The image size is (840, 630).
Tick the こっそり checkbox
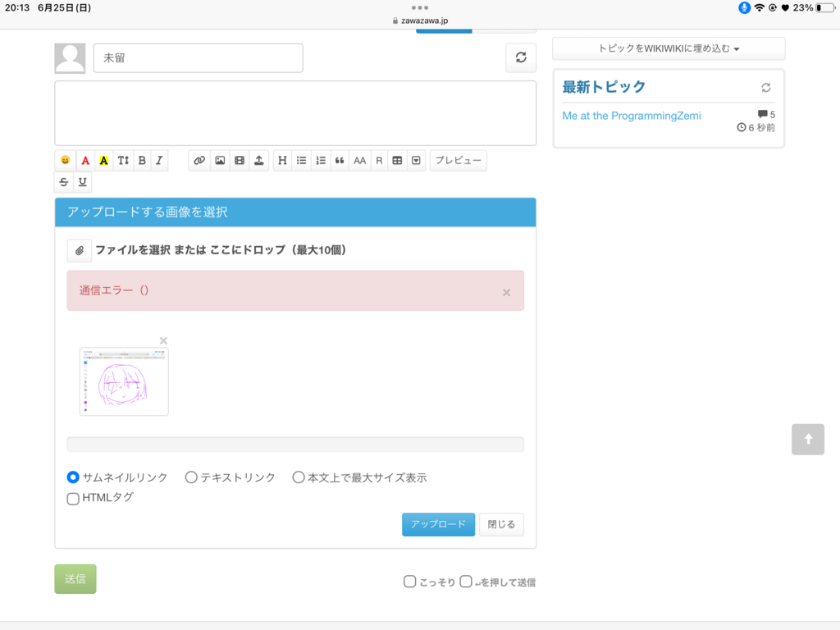point(410,582)
